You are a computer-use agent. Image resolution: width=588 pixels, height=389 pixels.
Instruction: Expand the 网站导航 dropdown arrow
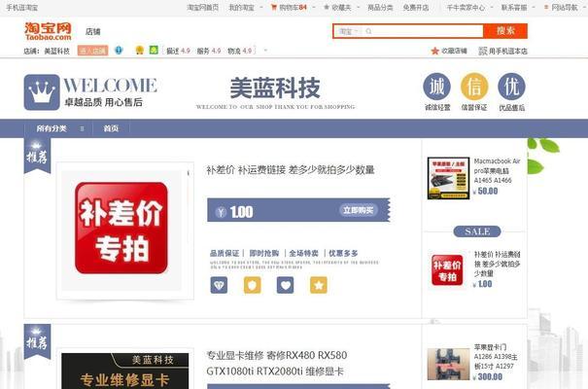tap(585, 7)
